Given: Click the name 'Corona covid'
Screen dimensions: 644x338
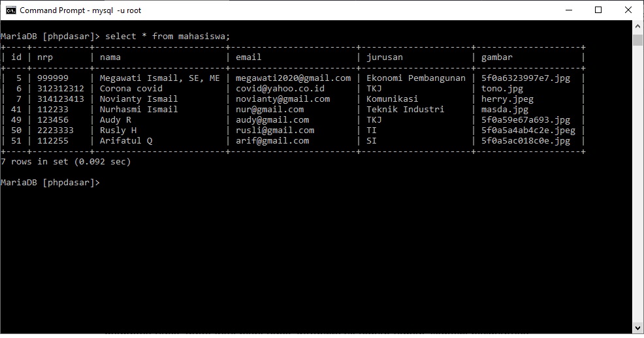Looking at the screenshot, I should 131,89.
